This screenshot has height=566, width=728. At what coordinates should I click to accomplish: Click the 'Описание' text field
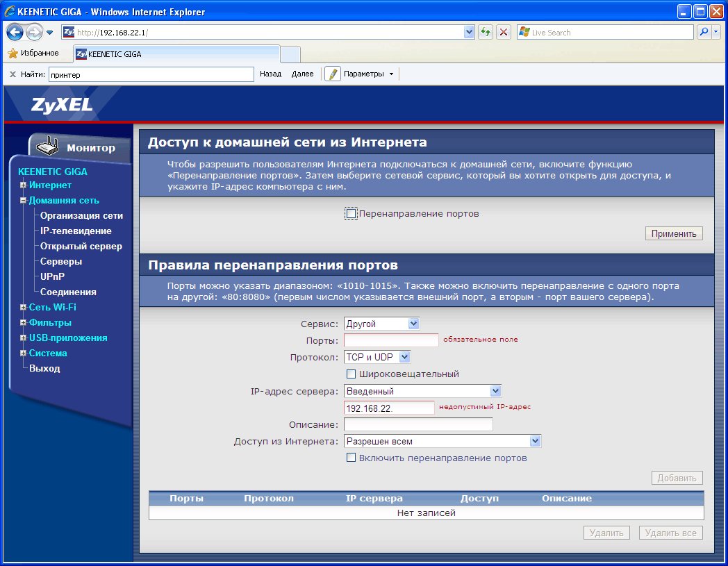coord(418,424)
